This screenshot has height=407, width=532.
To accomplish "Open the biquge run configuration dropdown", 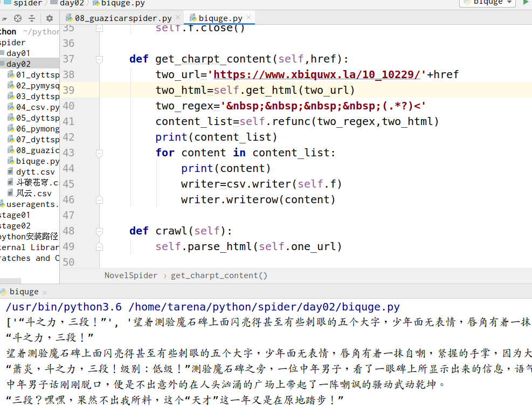I will point(488,2).
